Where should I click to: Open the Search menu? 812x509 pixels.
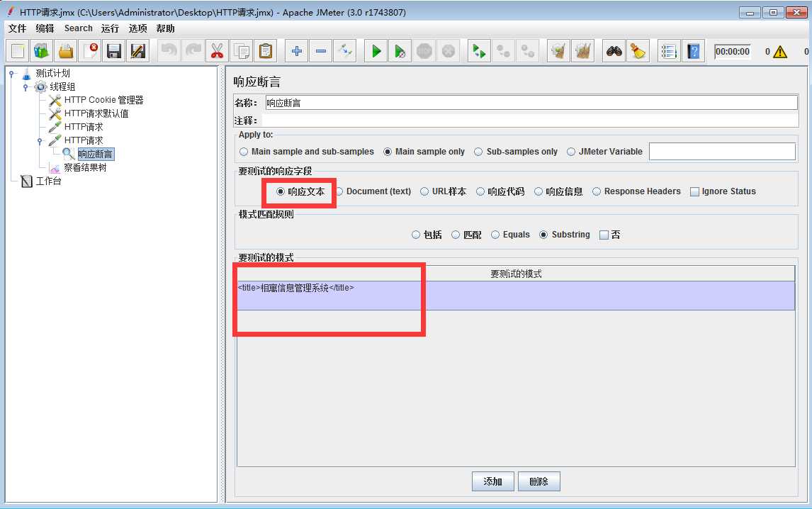point(78,28)
